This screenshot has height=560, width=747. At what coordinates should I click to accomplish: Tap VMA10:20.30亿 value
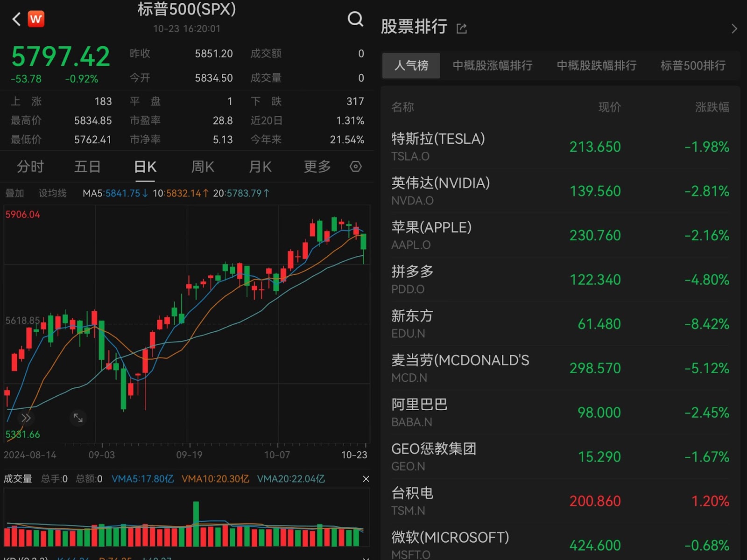215,479
